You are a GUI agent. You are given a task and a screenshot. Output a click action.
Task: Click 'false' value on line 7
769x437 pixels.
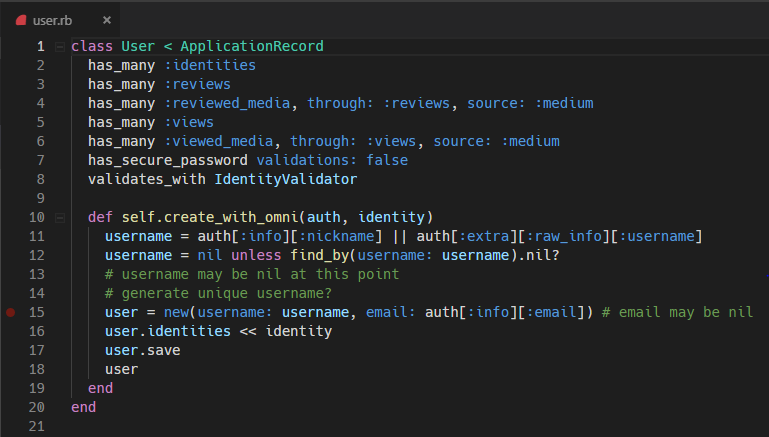click(387, 160)
